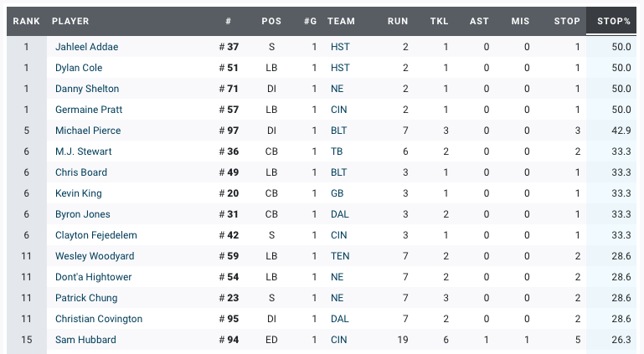The width and height of the screenshot is (644, 354).
Task: Open Michael Pierce's player link
Action: click(88, 131)
